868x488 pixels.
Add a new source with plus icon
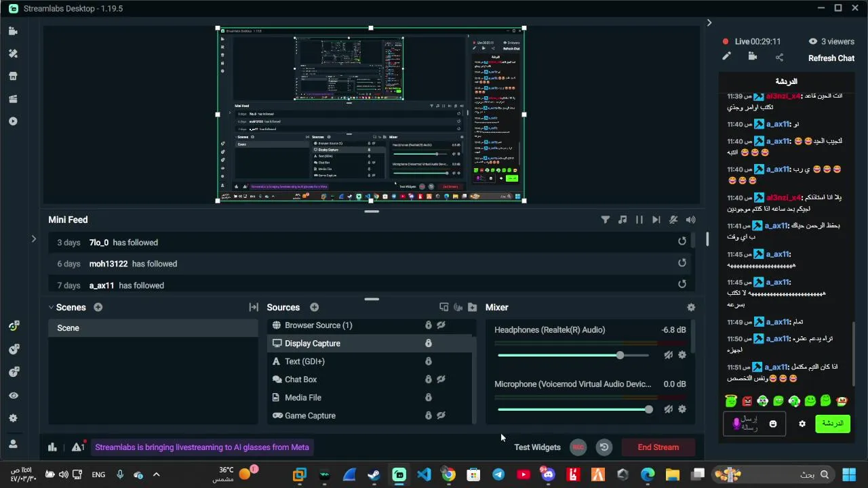coord(314,307)
